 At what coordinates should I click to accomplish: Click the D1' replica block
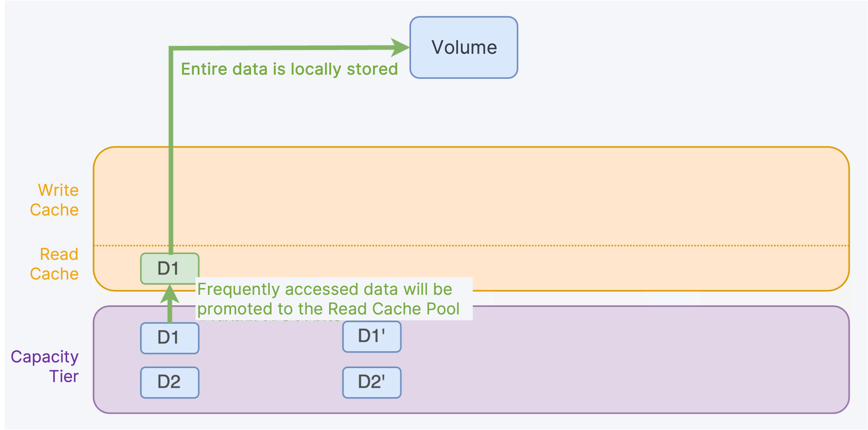click(372, 337)
